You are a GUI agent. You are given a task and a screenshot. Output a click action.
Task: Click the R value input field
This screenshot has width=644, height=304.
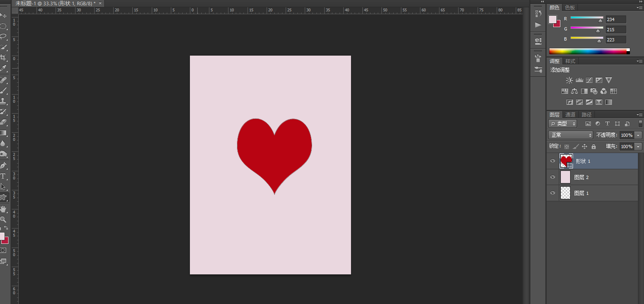click(x=615, y=19)
